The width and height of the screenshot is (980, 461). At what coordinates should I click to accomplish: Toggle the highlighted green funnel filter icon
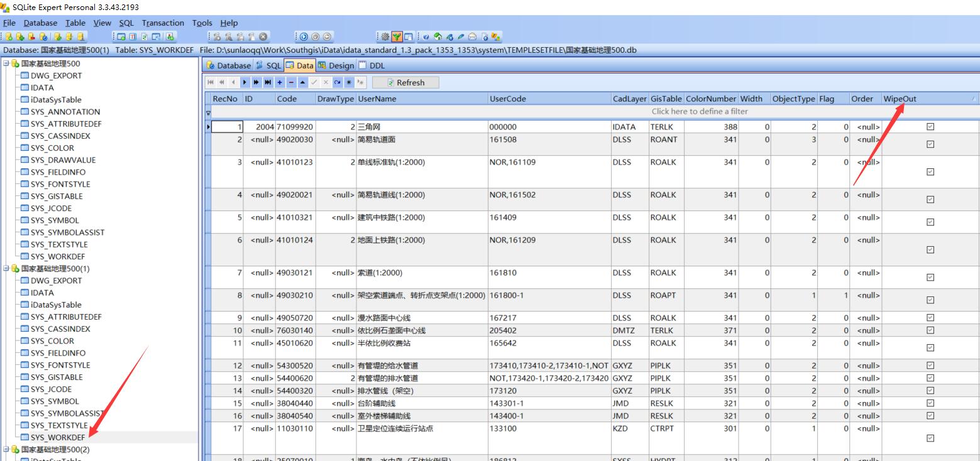pos(397,36)
